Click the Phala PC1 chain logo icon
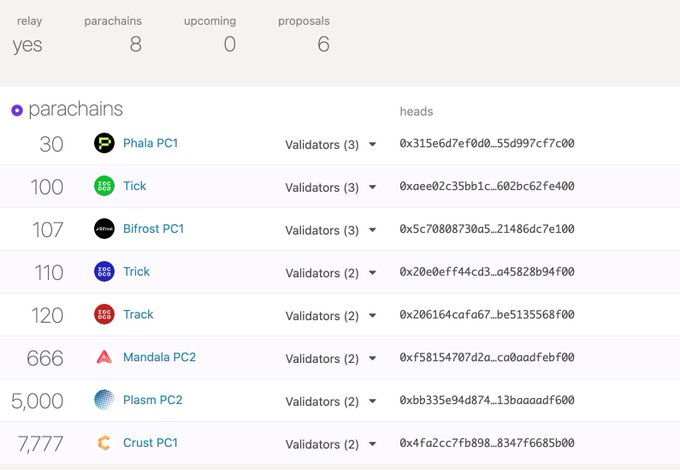This screenshot has width=680, height=470. pyautogui.click(x=104, y=143)
